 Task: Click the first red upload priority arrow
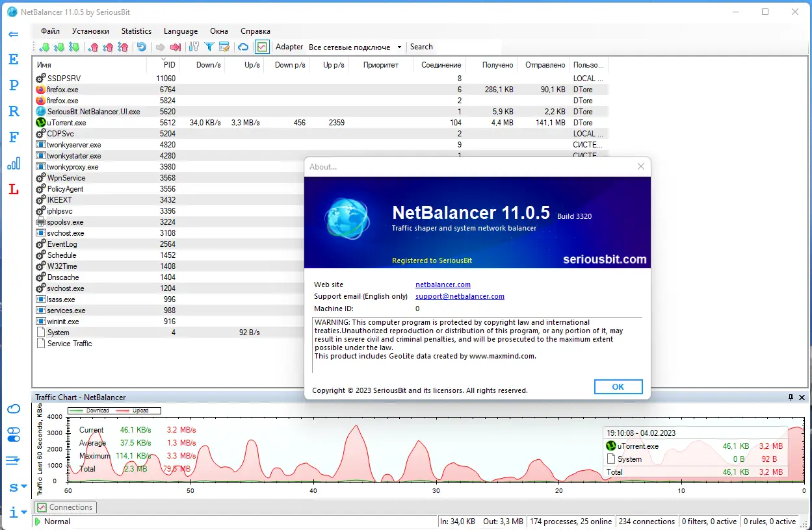[94, 47]
